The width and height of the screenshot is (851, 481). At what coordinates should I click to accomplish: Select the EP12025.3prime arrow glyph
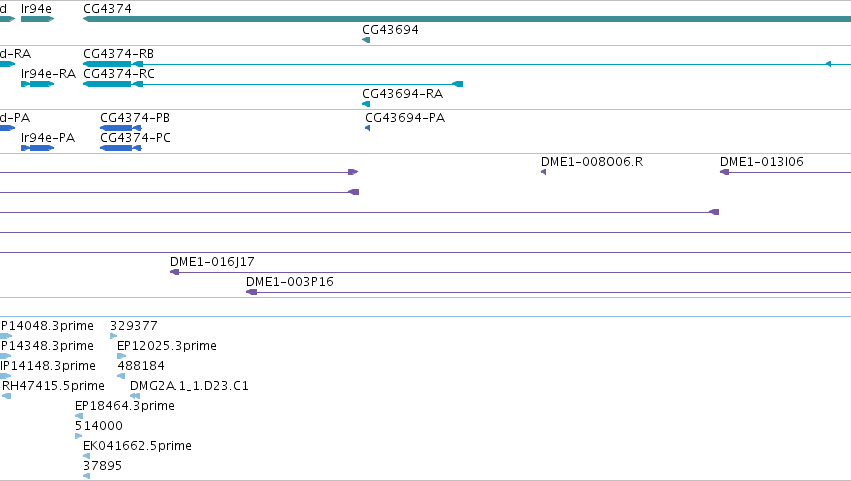click(122, 356)
